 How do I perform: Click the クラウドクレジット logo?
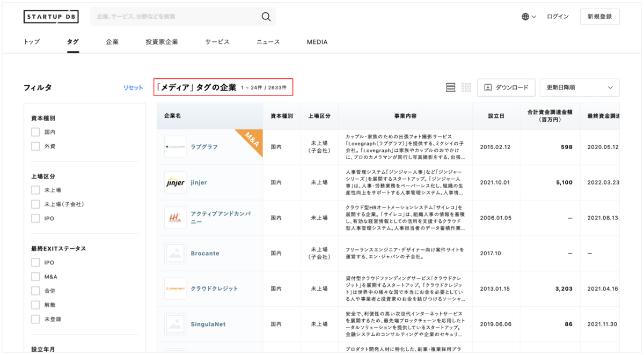pos(175,289)
